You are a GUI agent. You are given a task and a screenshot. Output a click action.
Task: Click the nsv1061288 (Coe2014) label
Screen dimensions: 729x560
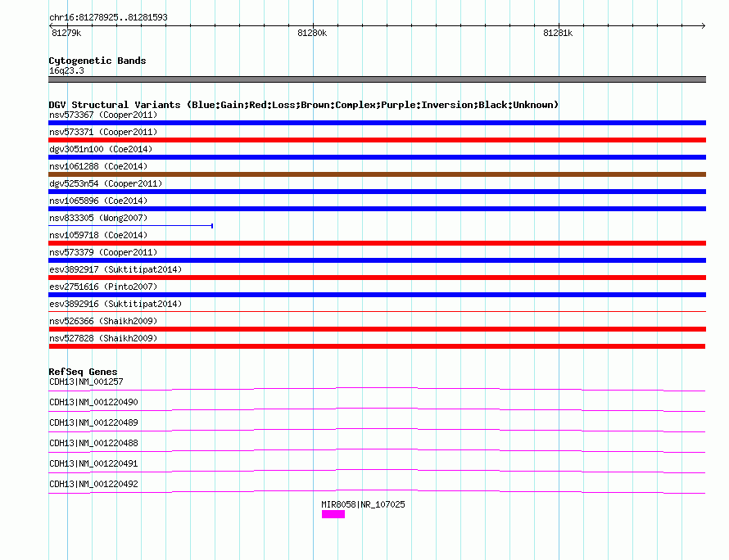tap(98, 166)
